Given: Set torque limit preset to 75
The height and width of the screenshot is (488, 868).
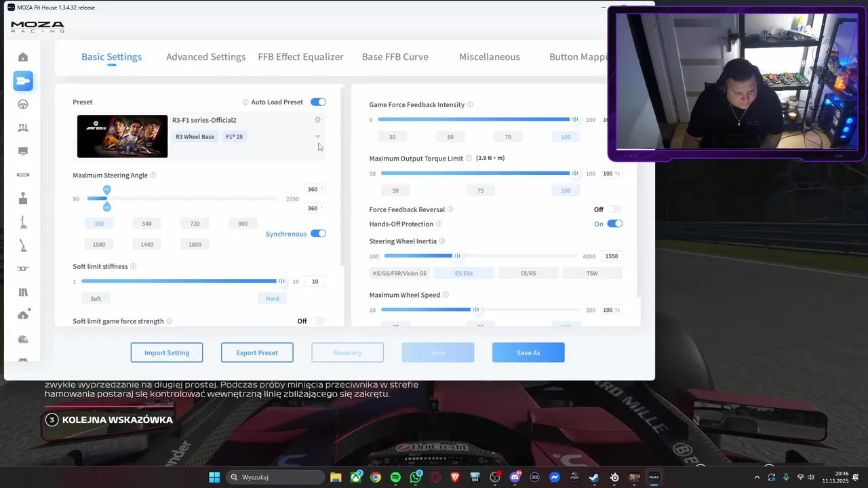Looking at the screenshot, I should [x=480, y=190].
